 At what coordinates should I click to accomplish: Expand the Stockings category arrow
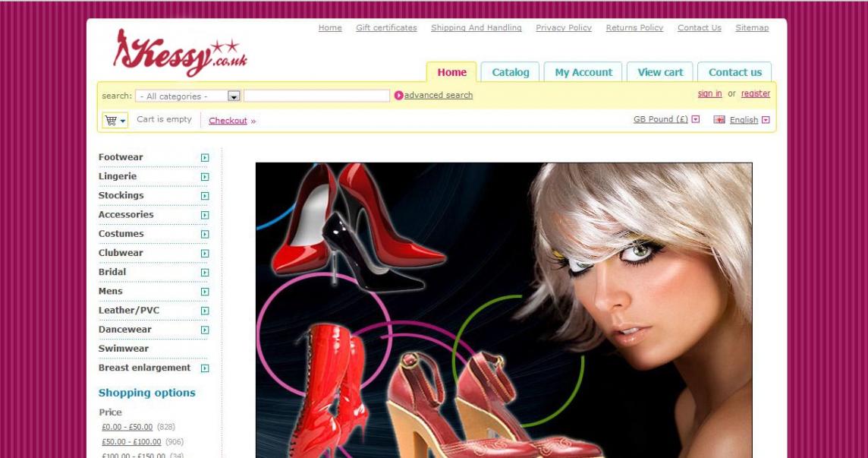[x=205, y=196]
